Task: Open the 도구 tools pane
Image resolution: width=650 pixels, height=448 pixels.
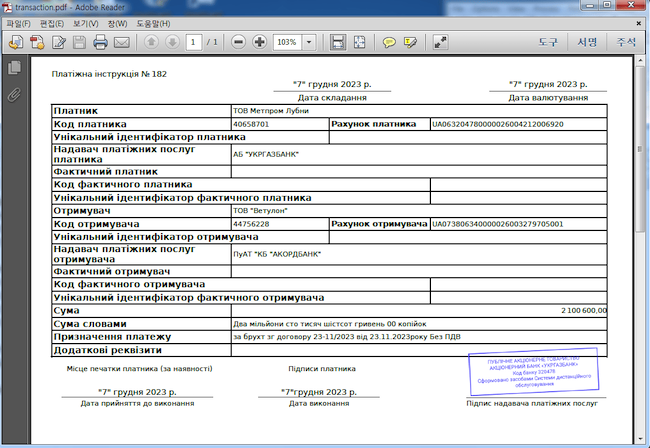Action: tap(548, 42)
